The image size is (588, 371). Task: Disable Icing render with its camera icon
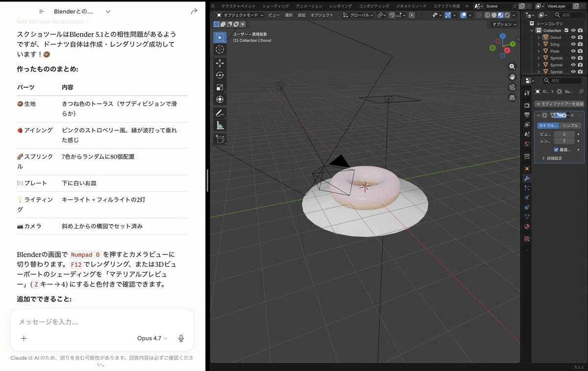pyautogui.click(x=580, y=44)
